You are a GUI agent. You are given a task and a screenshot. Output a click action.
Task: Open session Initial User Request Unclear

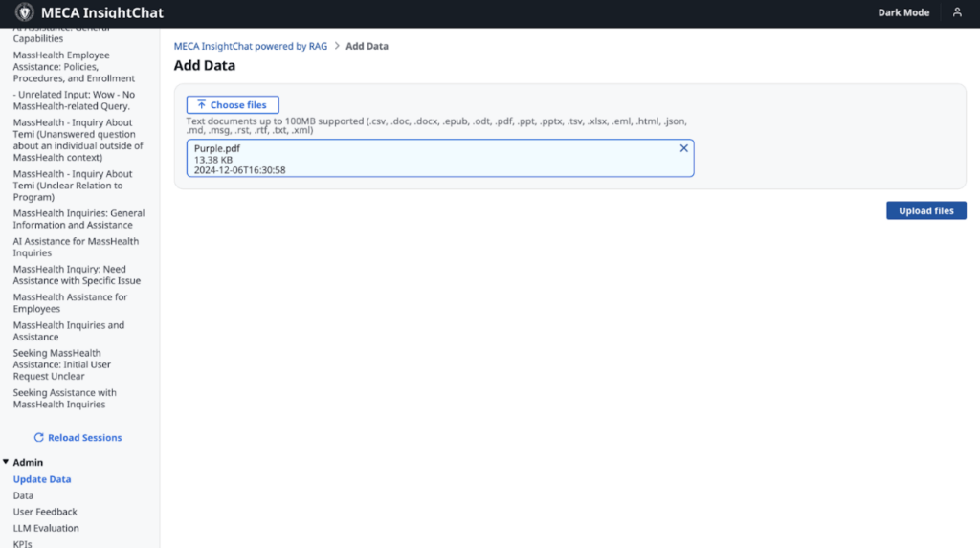62,364
